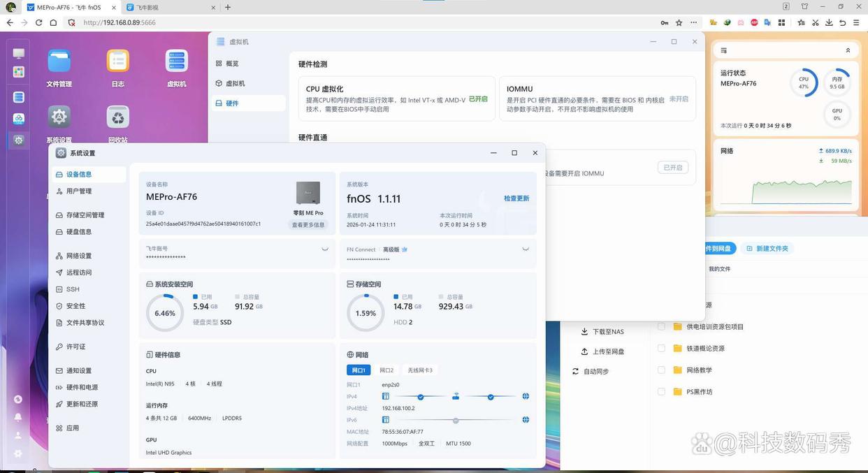
Task: Open 更新和还原 in system settings
Action: point(89,404)
